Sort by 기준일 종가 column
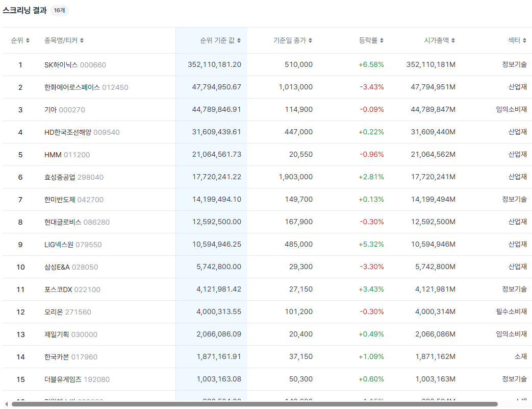 click(293, 40)
